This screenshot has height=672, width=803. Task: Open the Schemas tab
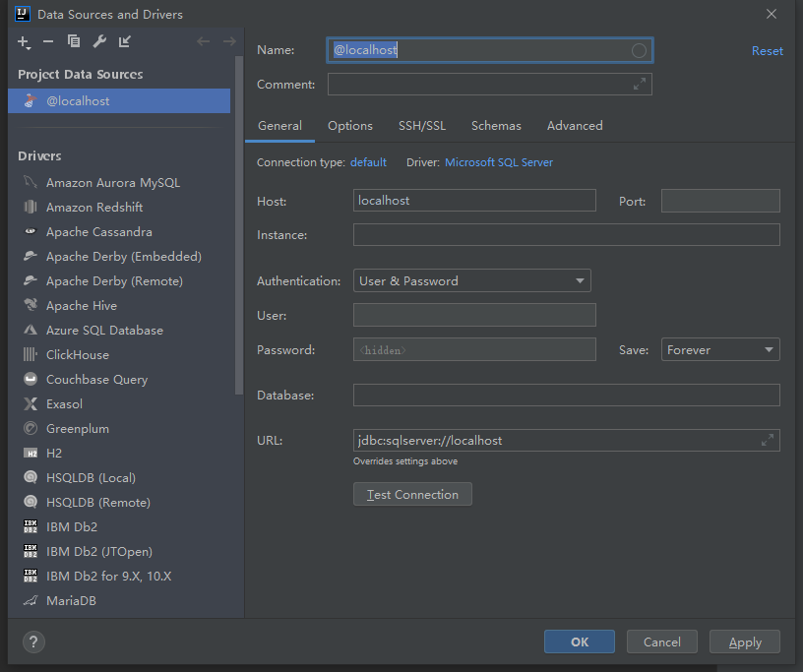click(x=496, y=126)
